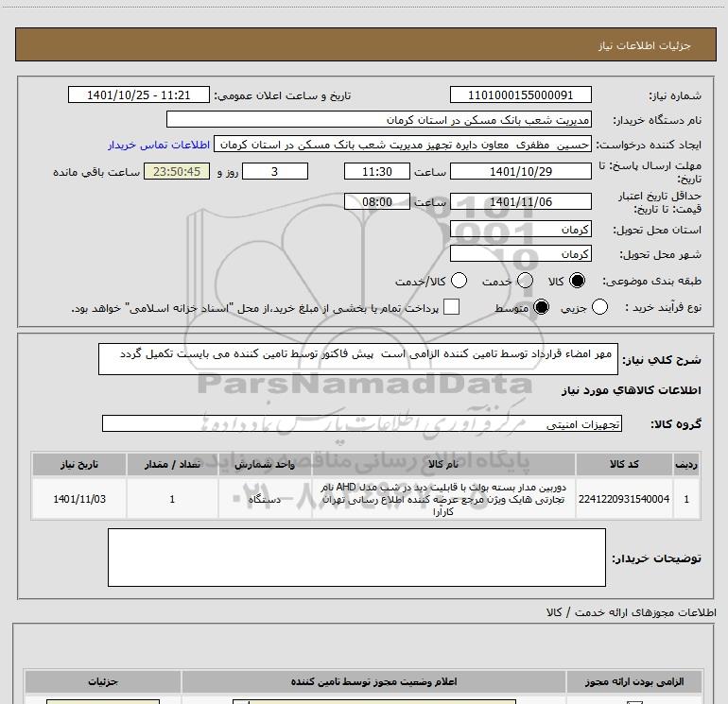Click the buyer organization name field

[x=379, y=120]
